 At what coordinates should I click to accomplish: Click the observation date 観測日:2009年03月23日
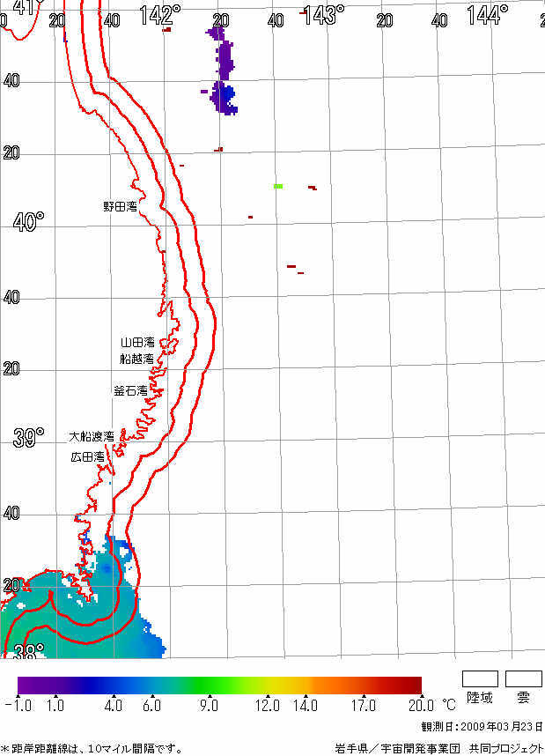coord(482,727)
